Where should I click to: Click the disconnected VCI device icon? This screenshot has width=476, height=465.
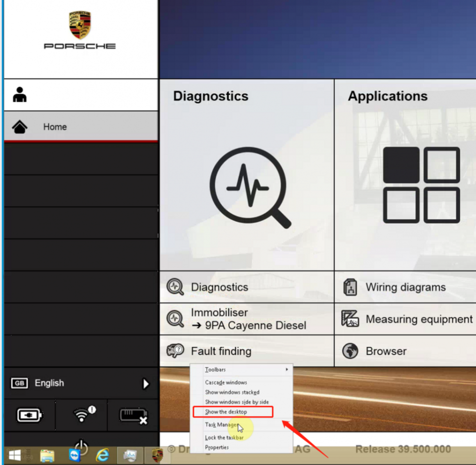coord(133,415)
